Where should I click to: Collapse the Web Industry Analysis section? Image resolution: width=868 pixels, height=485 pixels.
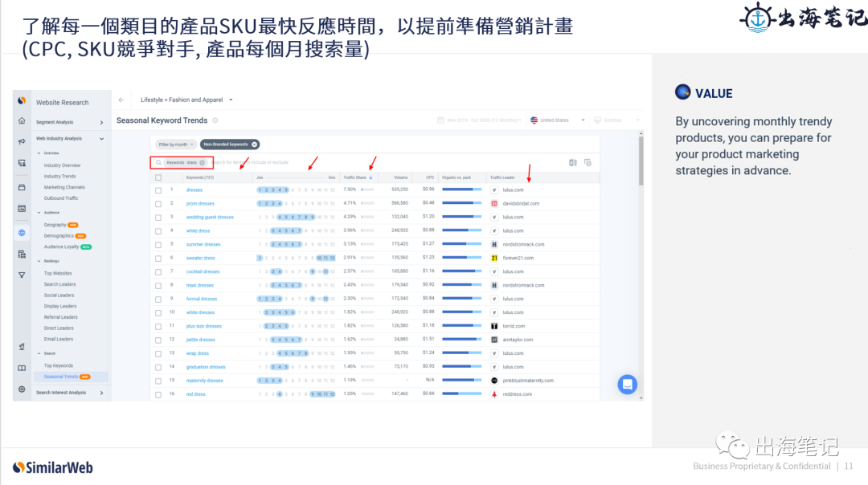[x=101, y=138]
